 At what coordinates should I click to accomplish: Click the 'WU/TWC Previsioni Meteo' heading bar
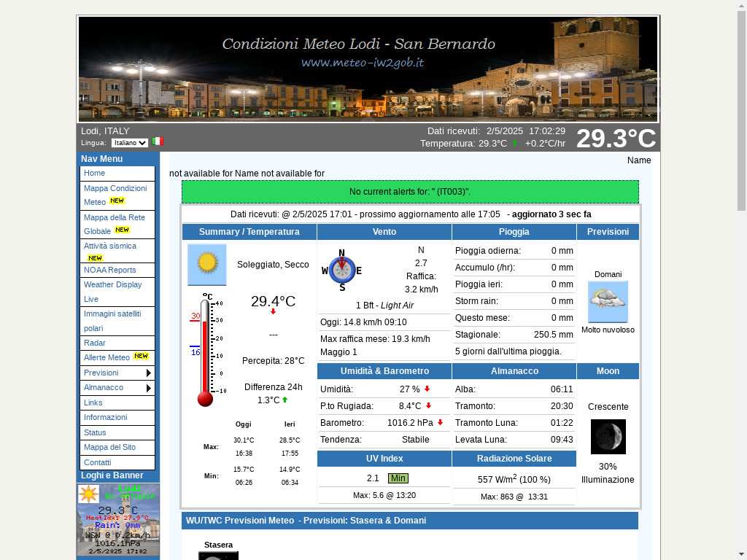coord(410,521)
